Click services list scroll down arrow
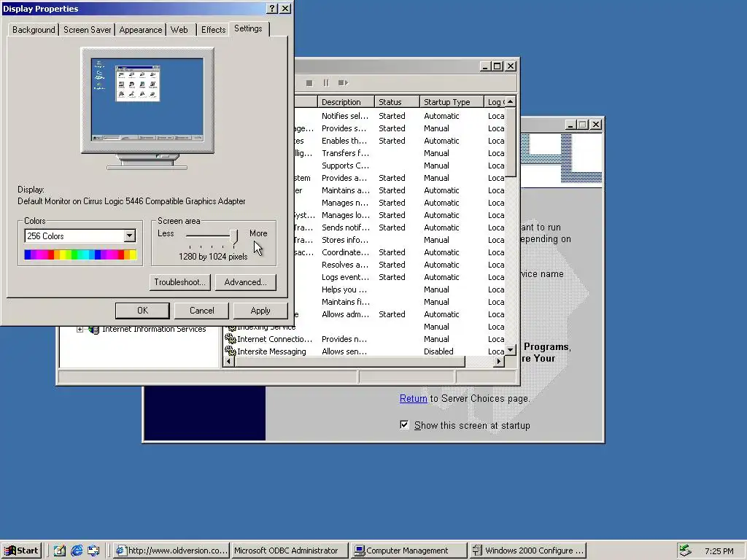 pyautogui.click(x=510, y=350)
